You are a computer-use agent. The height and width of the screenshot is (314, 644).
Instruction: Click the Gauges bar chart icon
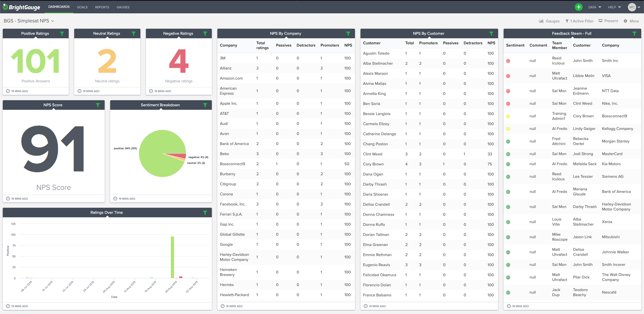pos(541,21)
